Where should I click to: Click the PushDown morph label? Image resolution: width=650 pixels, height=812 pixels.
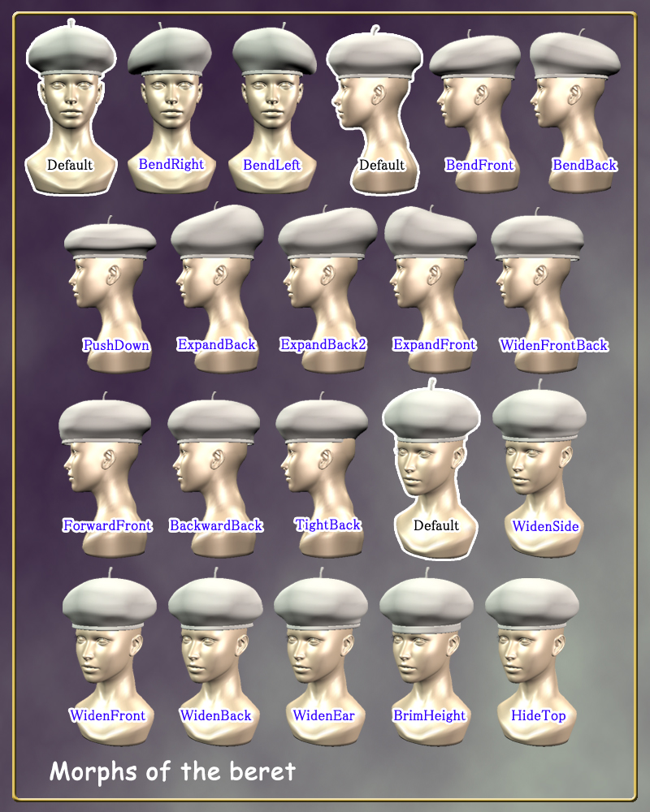[116, 345]
